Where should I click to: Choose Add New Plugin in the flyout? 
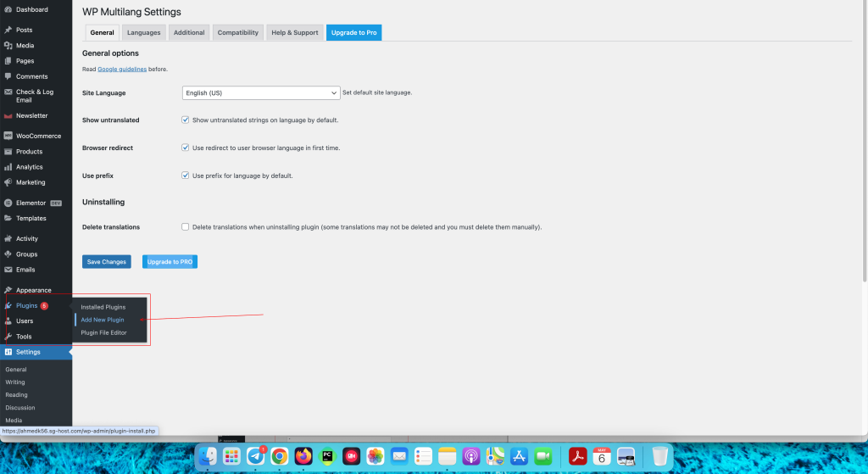(103, 320)
